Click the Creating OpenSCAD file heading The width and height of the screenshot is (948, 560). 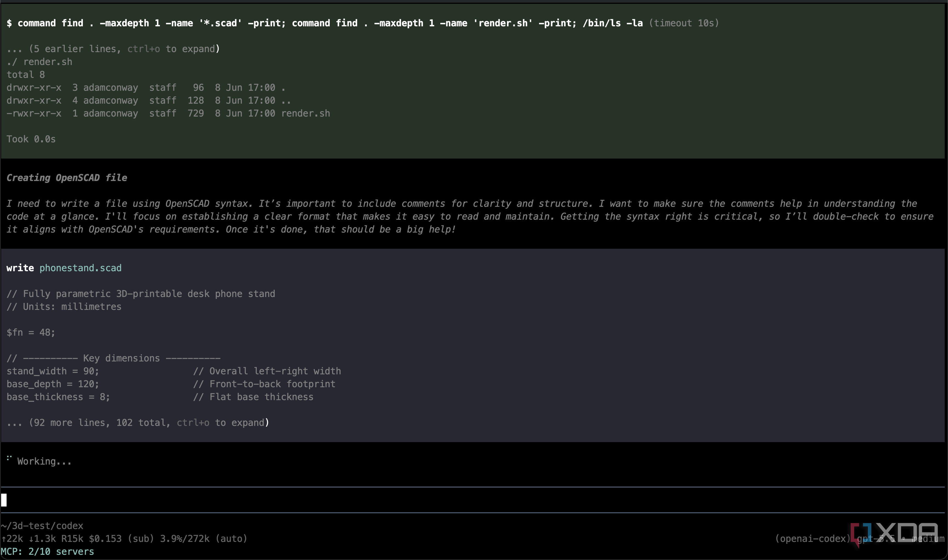click(x=67, y=178)
